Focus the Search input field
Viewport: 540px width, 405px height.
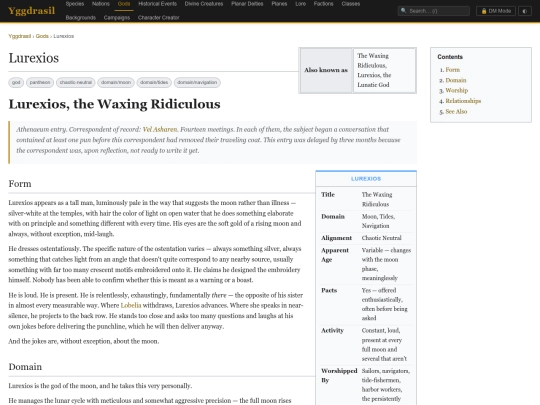click(434, 11)
